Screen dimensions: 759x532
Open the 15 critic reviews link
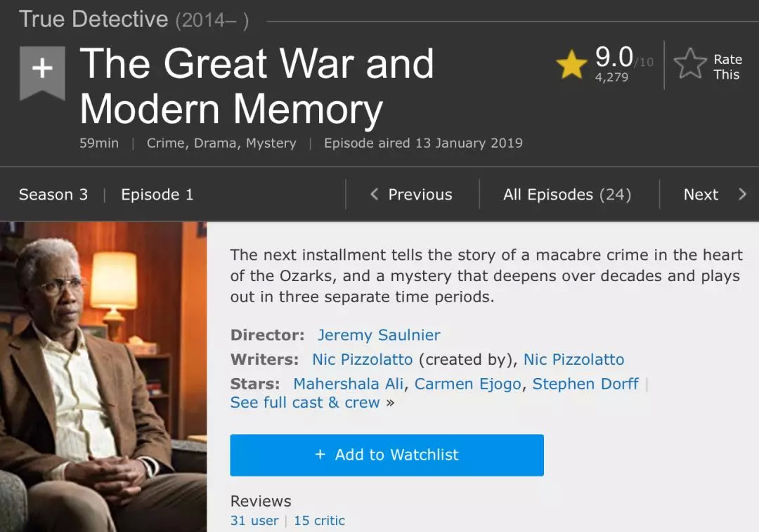[319, 521]
